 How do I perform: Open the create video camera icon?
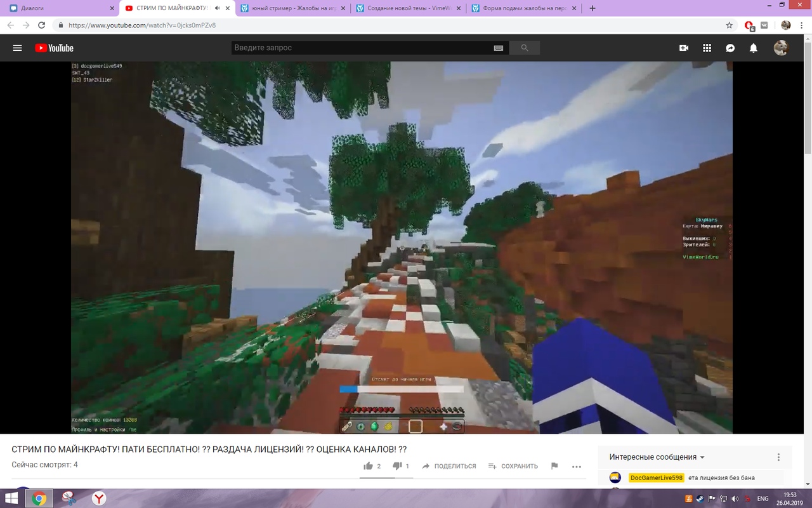(x=684, y=48)
